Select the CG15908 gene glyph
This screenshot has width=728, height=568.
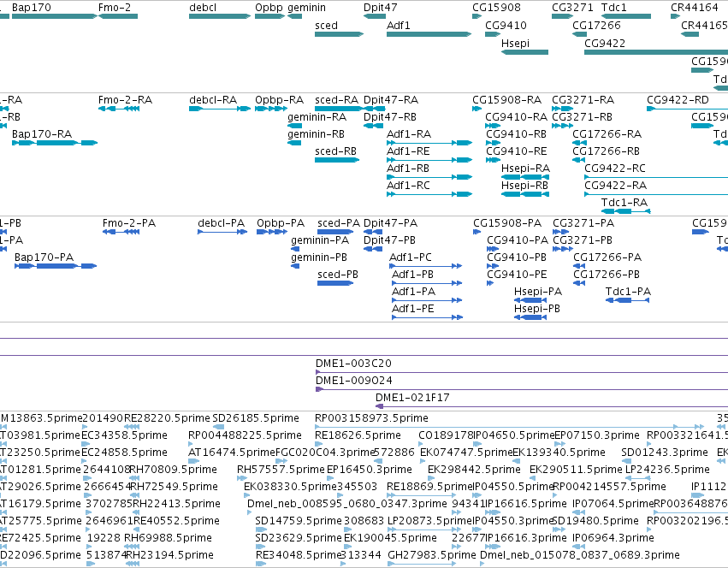click(x=476, y=16)
